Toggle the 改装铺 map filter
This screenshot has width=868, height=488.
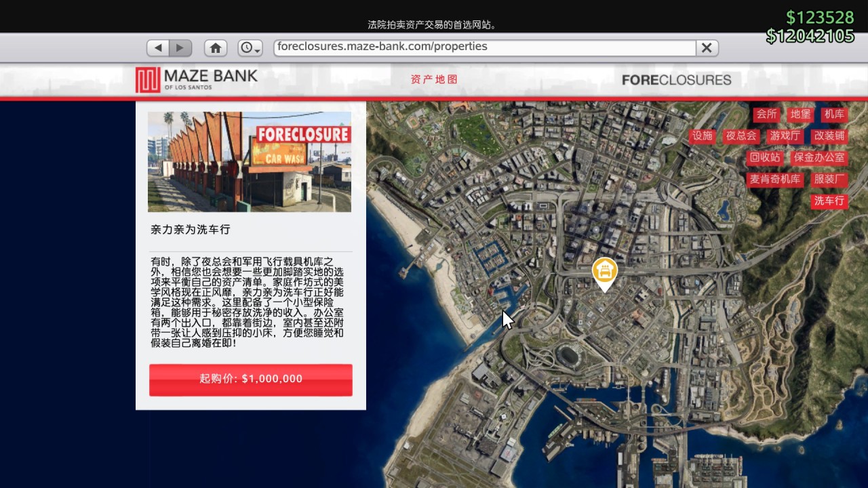829,136
